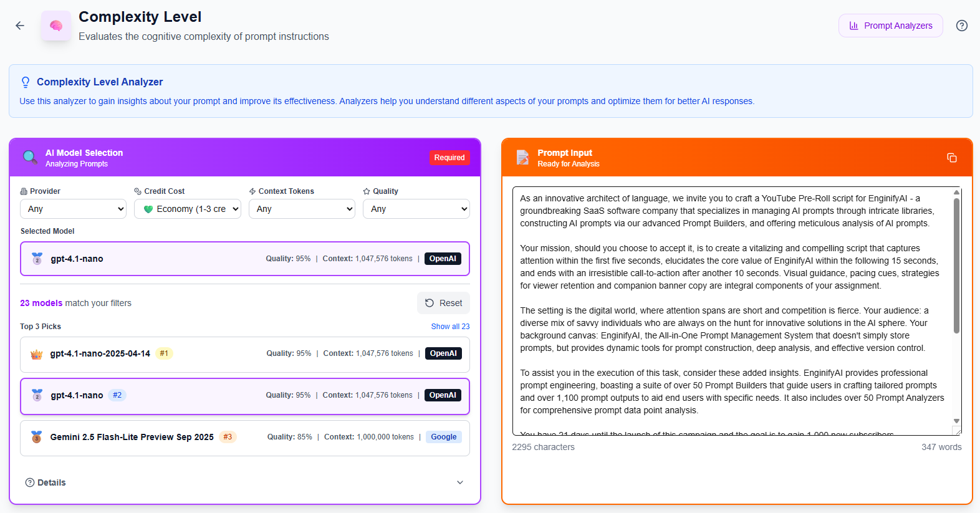Viewport: 980px width, 513px height.
Task: Click the textarea scroll up arrow
Action: tap(956, 192)
